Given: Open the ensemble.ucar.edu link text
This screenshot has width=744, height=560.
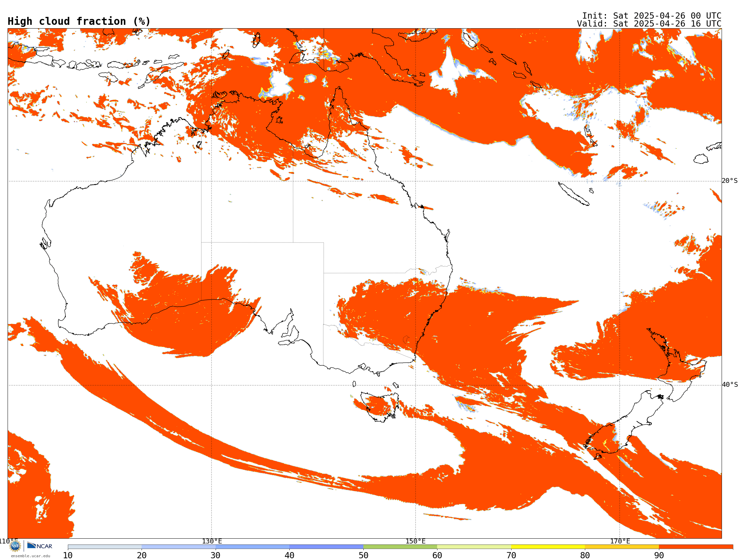Looking at the screenshot, I should coord(31,556).
